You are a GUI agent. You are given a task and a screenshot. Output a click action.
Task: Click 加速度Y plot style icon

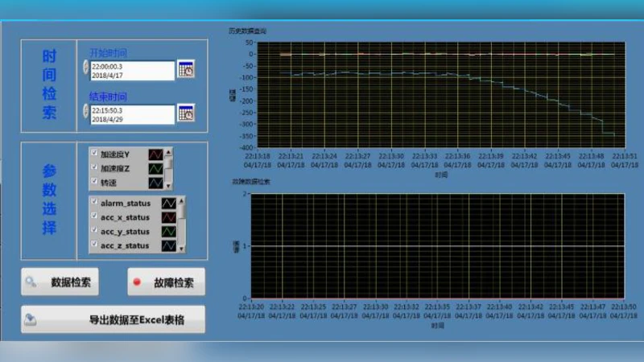tap(155, 154)
